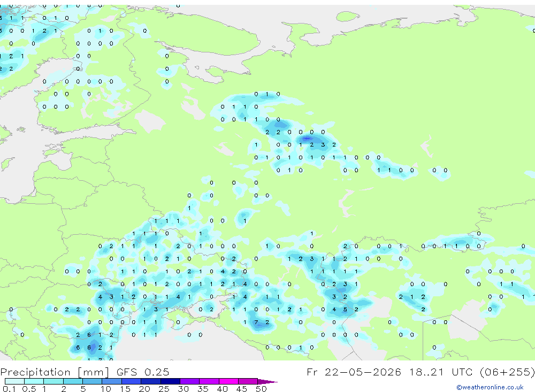This screenshot has width=535, height=392.
Task: Select the 2–5 mm legend color segment
Action: [73, 381]
